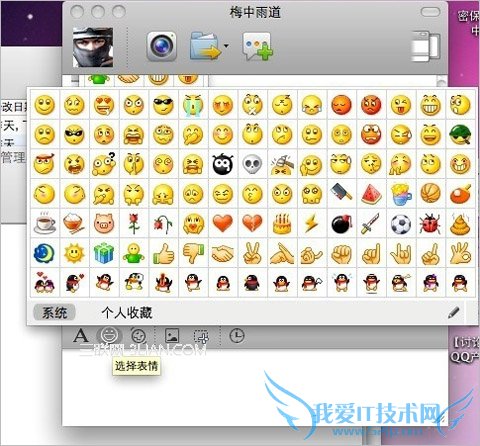This screenshot has height=446, width=480.
Task: Open the send file folder icon
Action: pos(205,45)
